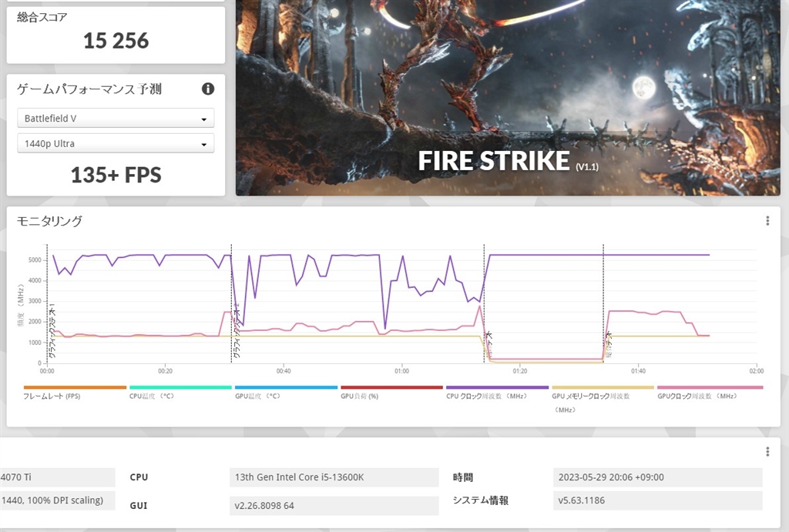Click the time value 2023-05-29 20:06 +09:00
Viewport: 789px width, 532px height.
[658, 477]
